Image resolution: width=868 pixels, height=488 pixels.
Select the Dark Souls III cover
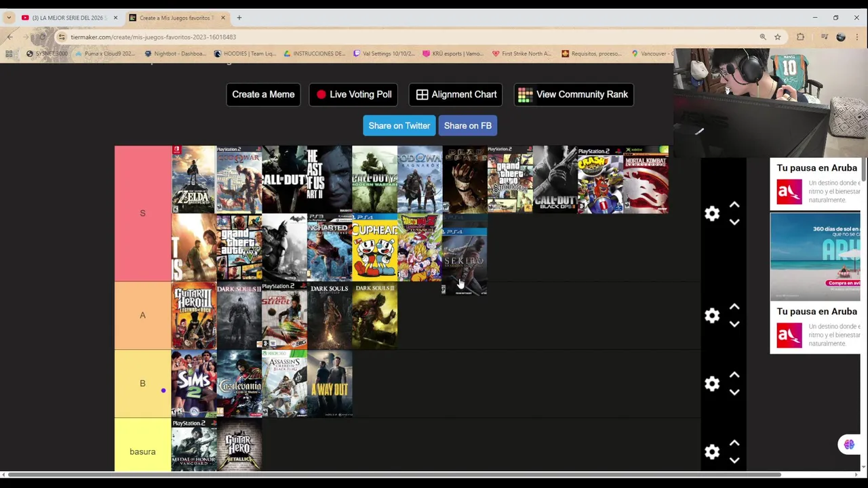pyautogui.click(x=374, y=316)
